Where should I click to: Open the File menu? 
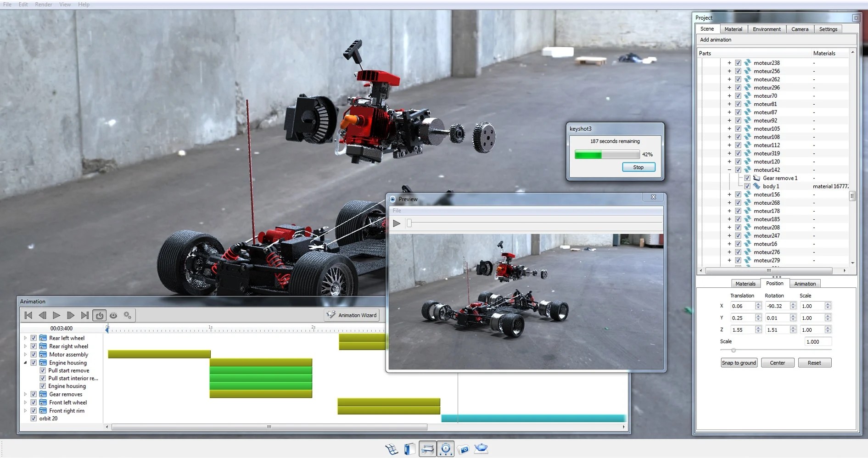tap(7, 4)
